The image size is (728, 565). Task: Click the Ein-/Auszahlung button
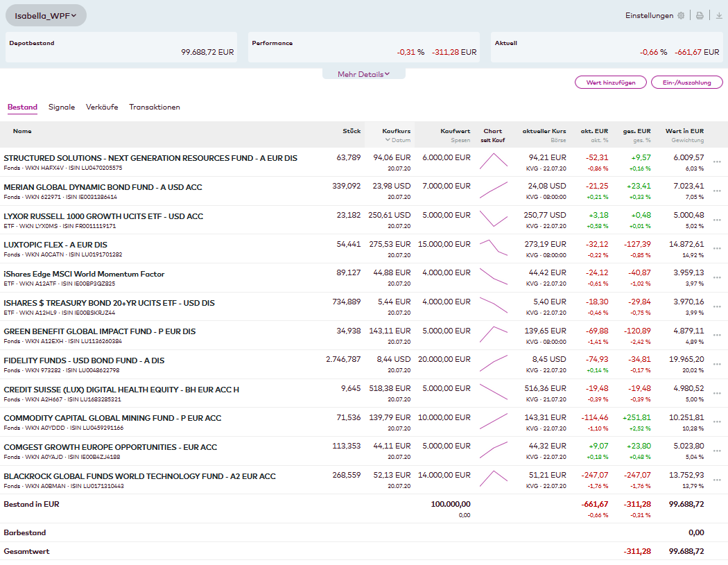[687, 82]
